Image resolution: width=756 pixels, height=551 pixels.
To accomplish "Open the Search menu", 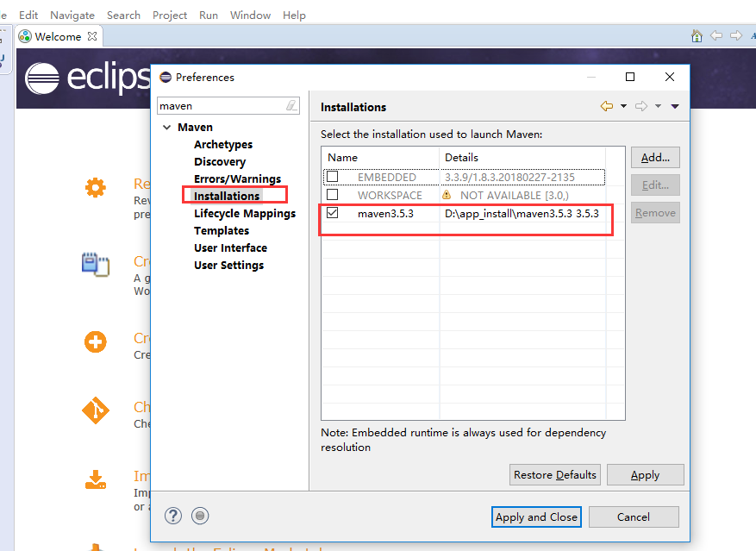I will coord(123,15).
